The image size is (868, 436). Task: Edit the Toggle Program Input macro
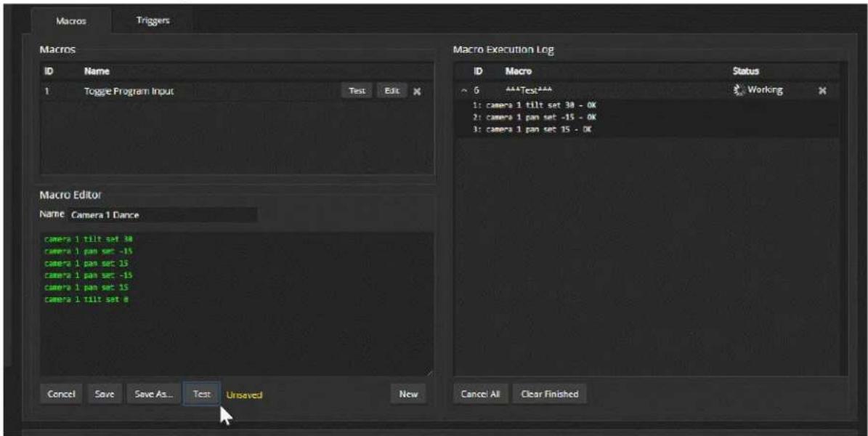(392, 91)
